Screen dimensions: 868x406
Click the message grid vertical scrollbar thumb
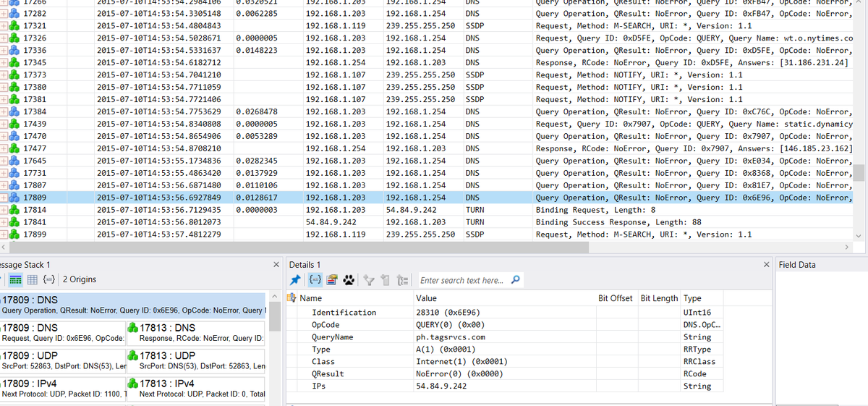(x=859, y=172)
